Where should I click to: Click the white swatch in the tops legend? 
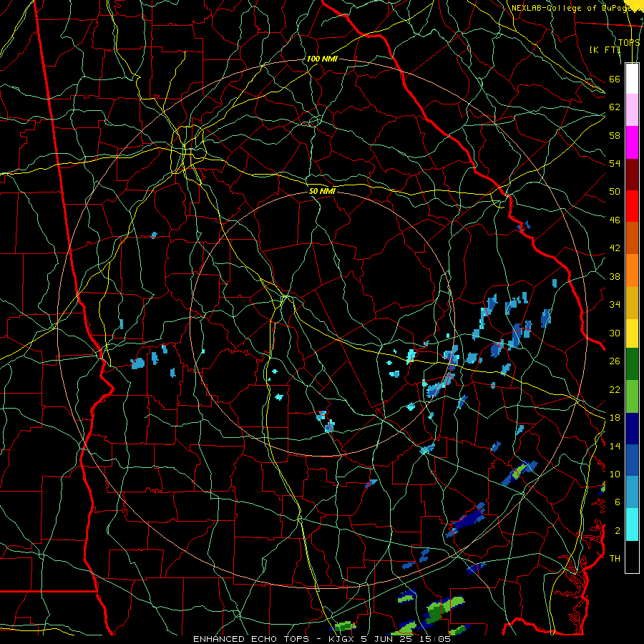[632, 79]
